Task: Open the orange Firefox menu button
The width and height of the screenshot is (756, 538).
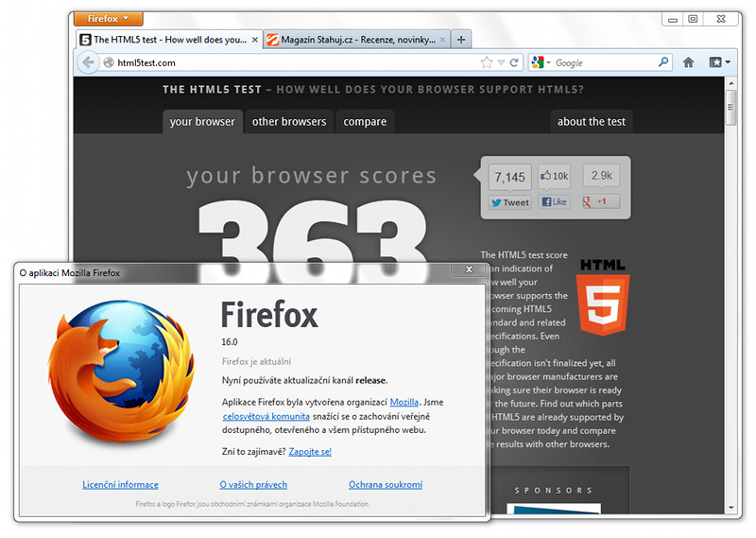Action: [x=109, y=19]
